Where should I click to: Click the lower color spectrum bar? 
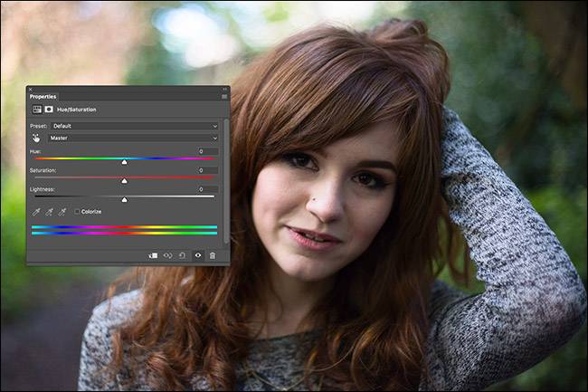pyautogui.click(x=125, y=234)
